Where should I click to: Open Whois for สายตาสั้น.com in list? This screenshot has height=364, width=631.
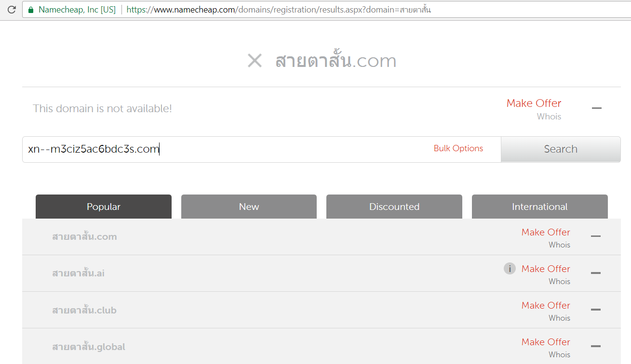point(559,245)
